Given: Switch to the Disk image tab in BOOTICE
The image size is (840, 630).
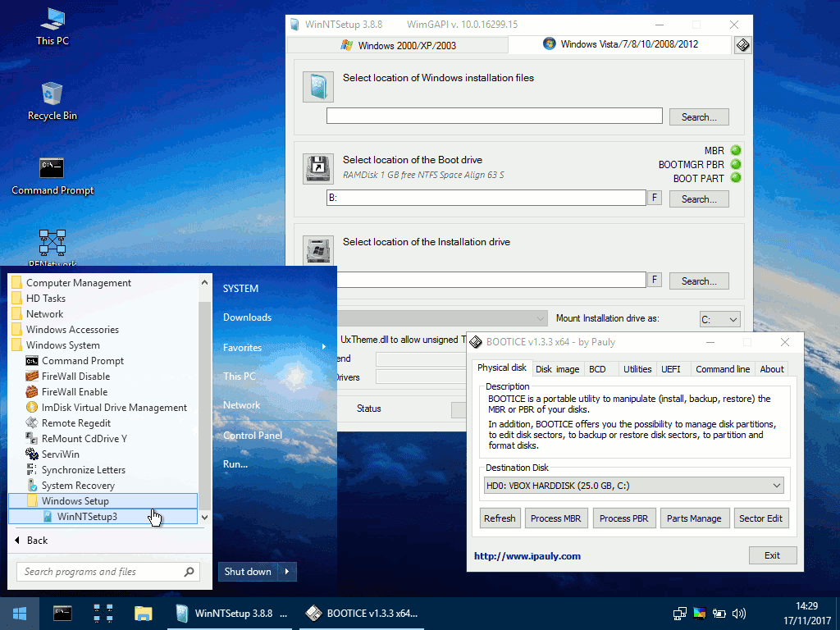Looking at the screenshot, I should [x=557, y=369].
